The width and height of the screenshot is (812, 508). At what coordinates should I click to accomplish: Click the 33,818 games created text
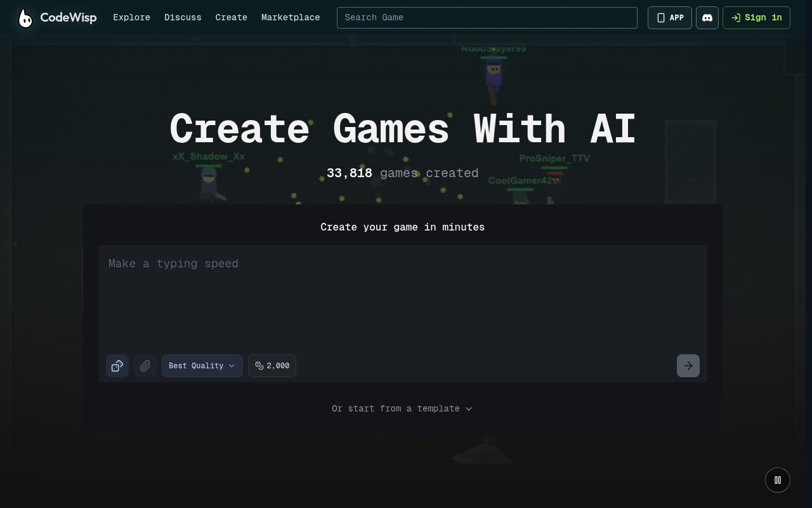403,173
